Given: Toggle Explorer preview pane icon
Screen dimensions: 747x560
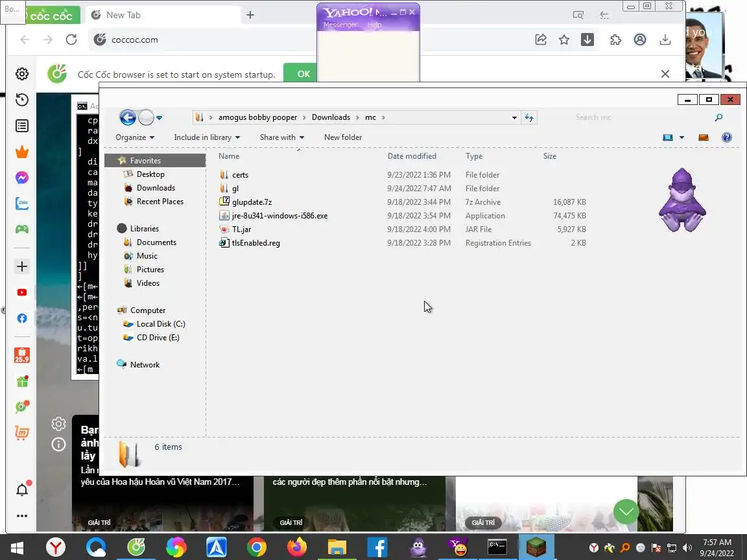Looking at the screenshot, I should click(x=703, y=137).
